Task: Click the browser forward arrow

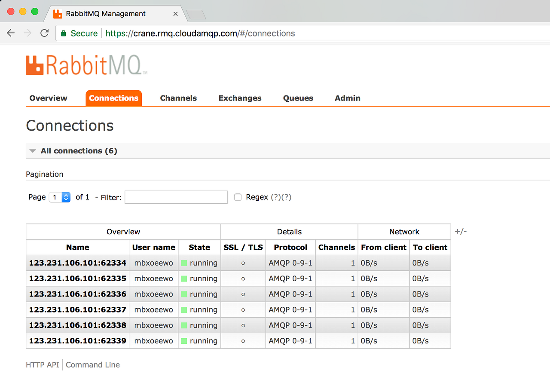Action: [x=27, y=33]
